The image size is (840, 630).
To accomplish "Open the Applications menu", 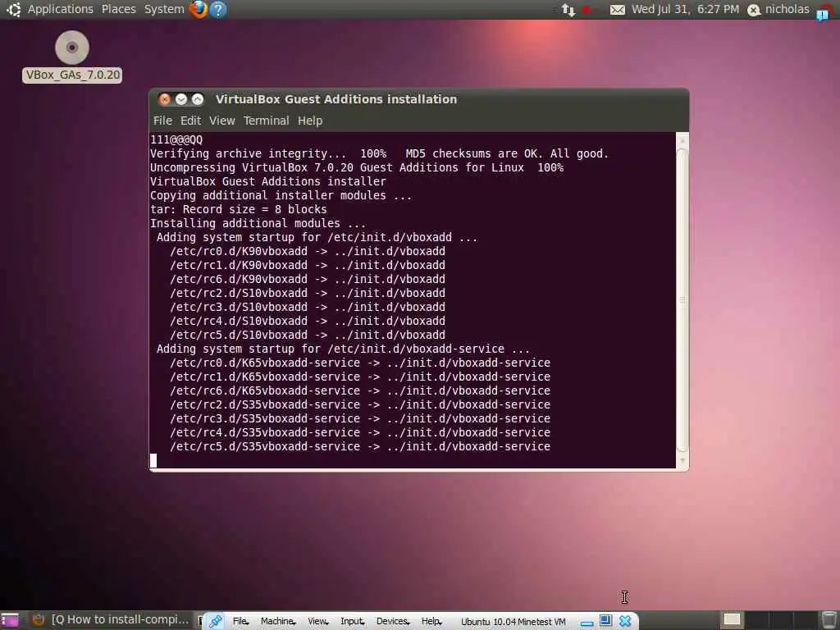I will click(x=61, y=9).
